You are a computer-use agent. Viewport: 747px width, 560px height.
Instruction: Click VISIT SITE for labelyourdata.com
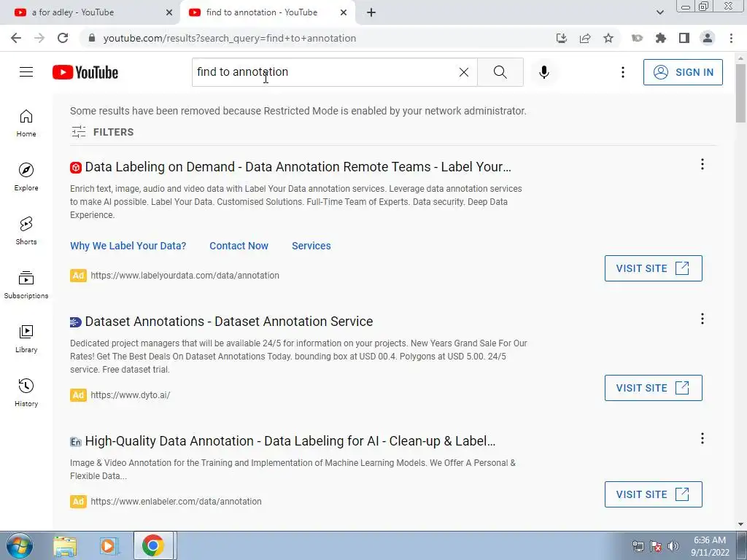653,268
